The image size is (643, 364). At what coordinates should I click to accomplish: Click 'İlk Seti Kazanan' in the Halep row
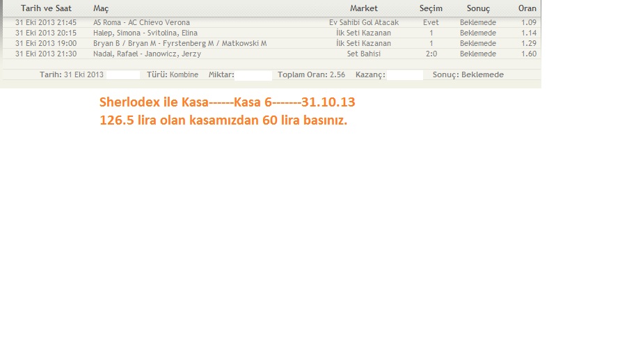(x=364, y=33)
